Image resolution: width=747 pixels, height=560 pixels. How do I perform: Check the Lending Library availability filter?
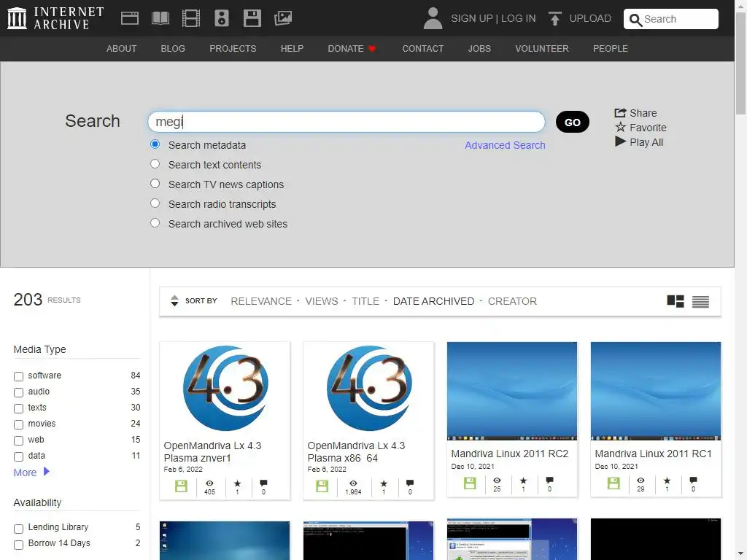tap(18, 529)
